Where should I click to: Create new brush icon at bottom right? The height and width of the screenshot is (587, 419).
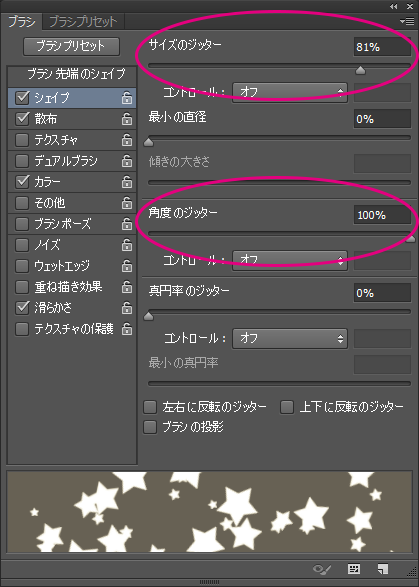tap(382, 569)
